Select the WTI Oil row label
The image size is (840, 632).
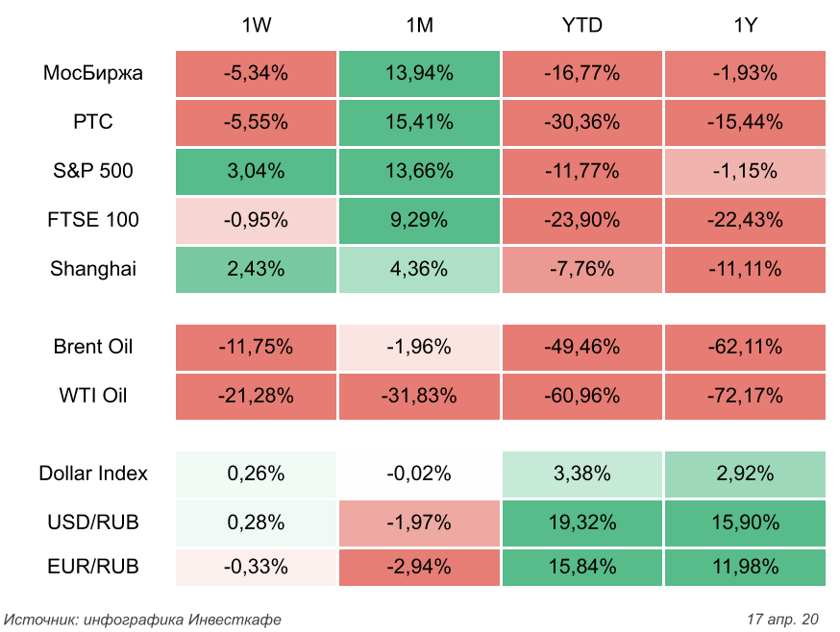[93, 395]
